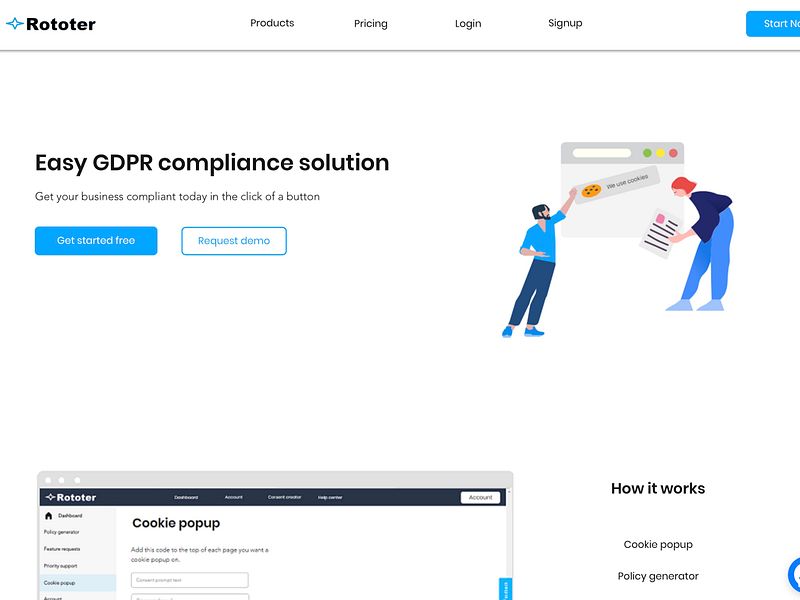Open the chat widget bubble at the page edge
Image resolution: width=800 pixels, height=600 pixels.
click(794, 575)
